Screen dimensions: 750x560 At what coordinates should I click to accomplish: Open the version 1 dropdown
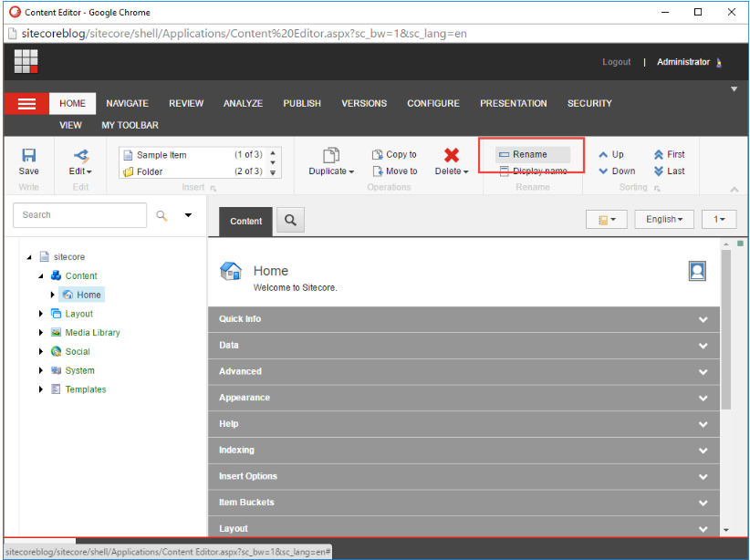[x=719, y=220]
